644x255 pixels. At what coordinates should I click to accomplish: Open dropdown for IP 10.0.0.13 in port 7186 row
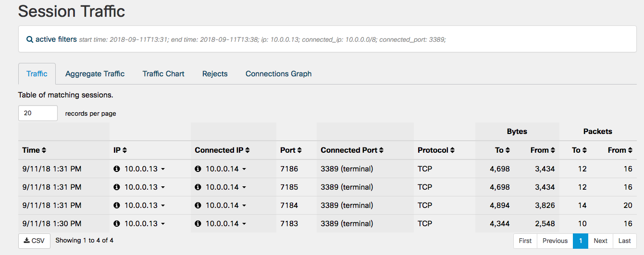click(163, 169)
